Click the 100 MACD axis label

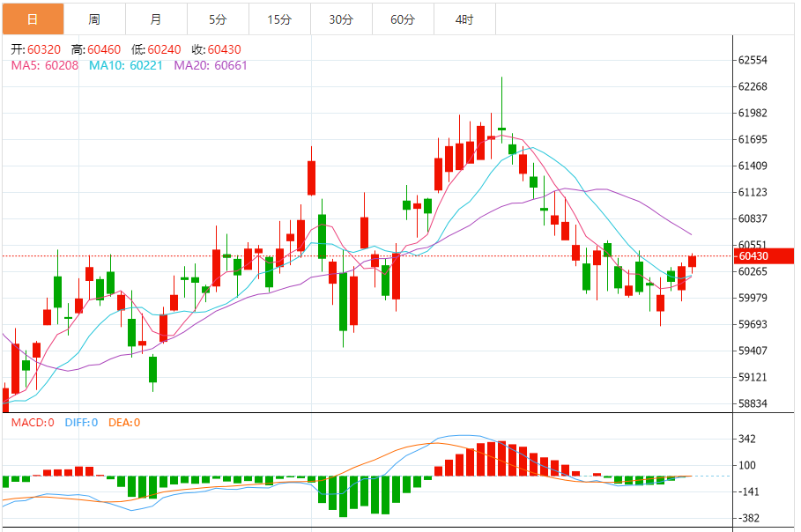747,466
